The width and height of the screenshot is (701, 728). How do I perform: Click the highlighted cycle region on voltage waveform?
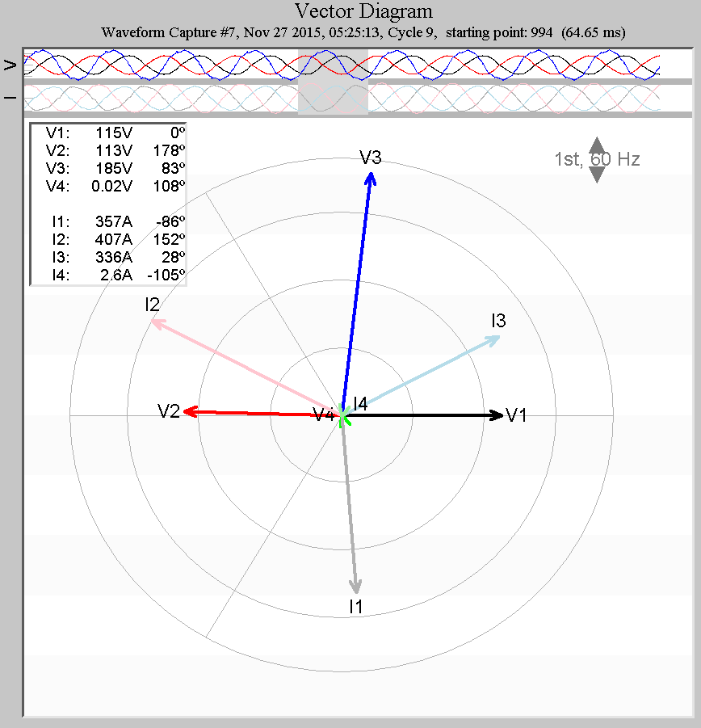(x=333, y=63)
